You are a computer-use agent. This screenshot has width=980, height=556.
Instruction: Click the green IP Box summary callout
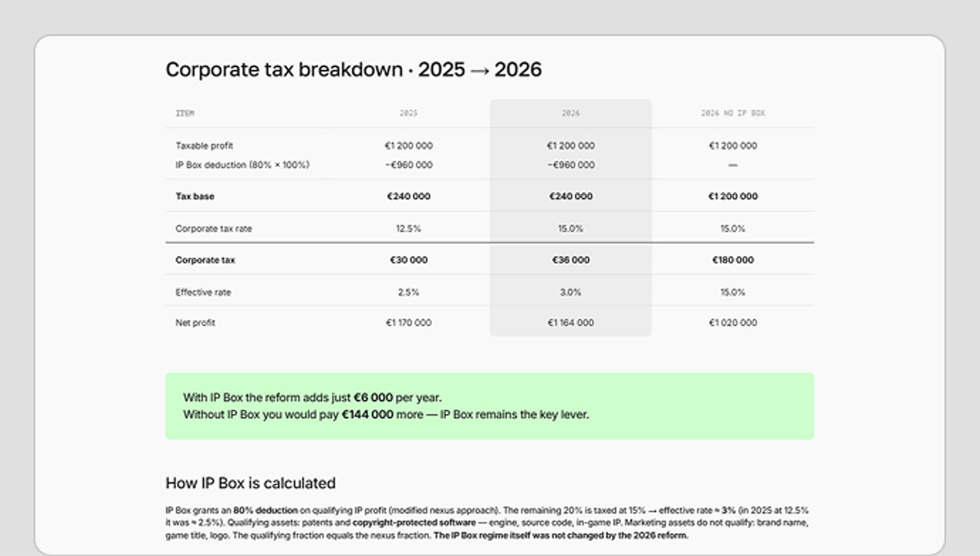pyautogui.click(x=489, y=406)
